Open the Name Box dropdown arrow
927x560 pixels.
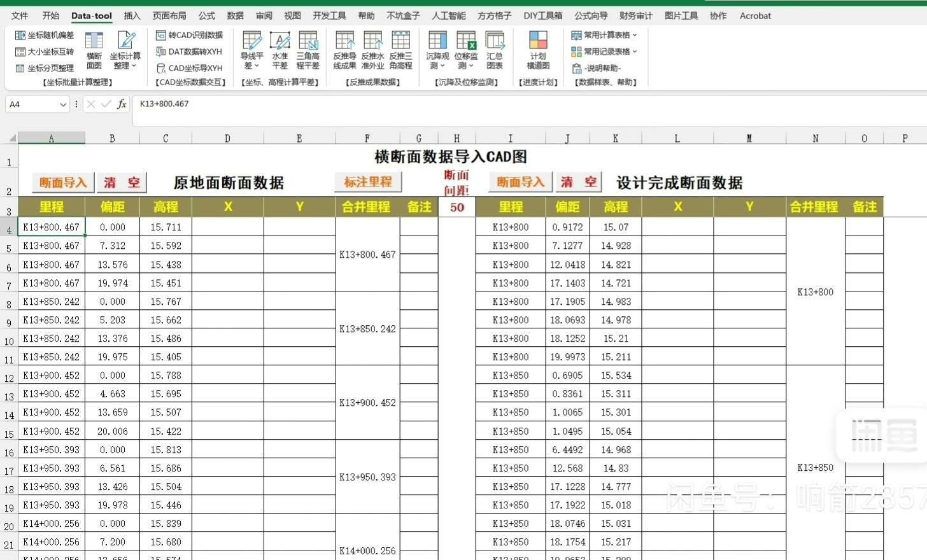click(63, 104)
